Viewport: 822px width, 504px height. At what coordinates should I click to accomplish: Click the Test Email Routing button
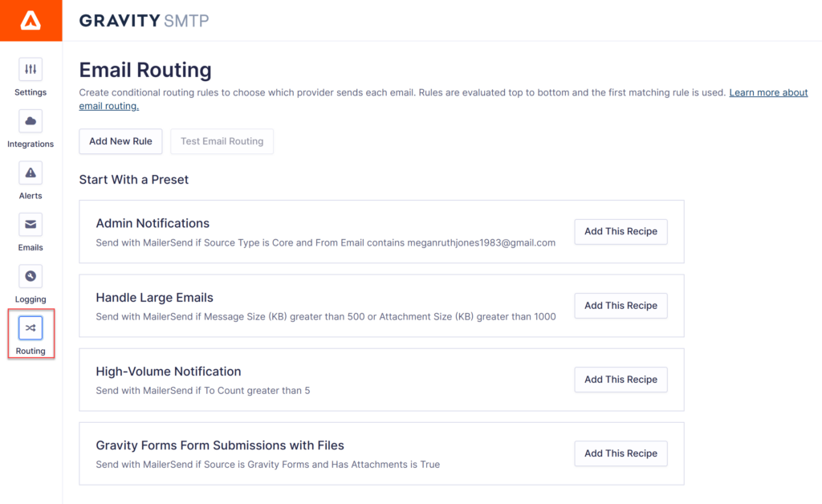(x=222, y=141)
